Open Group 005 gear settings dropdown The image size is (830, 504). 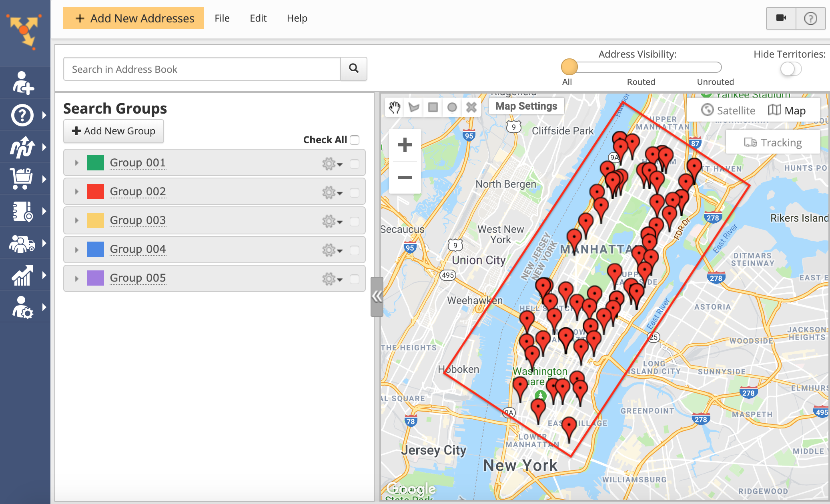coord(332,279)
